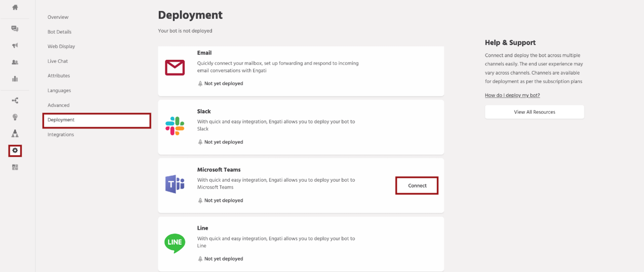Open the analytics bar chart icon

[x=15, y=79]
